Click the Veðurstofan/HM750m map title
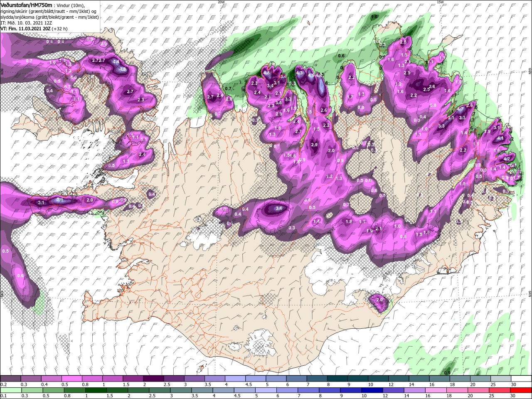 [x=27, y=5]
